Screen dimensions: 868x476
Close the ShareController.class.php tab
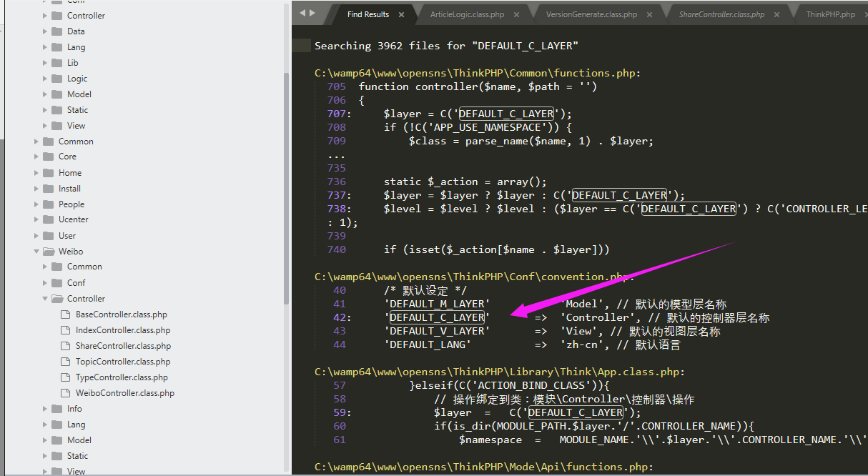(776, 14)
